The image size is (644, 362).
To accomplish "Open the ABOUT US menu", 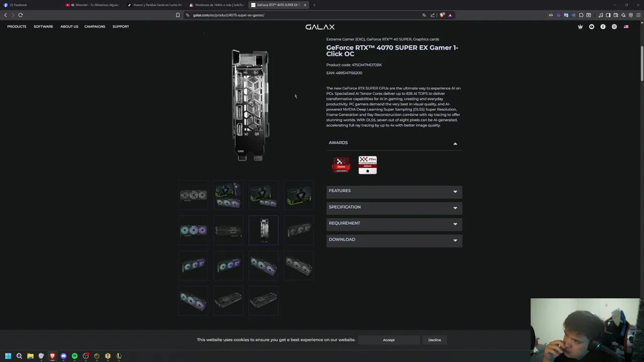I will (69, 27).
